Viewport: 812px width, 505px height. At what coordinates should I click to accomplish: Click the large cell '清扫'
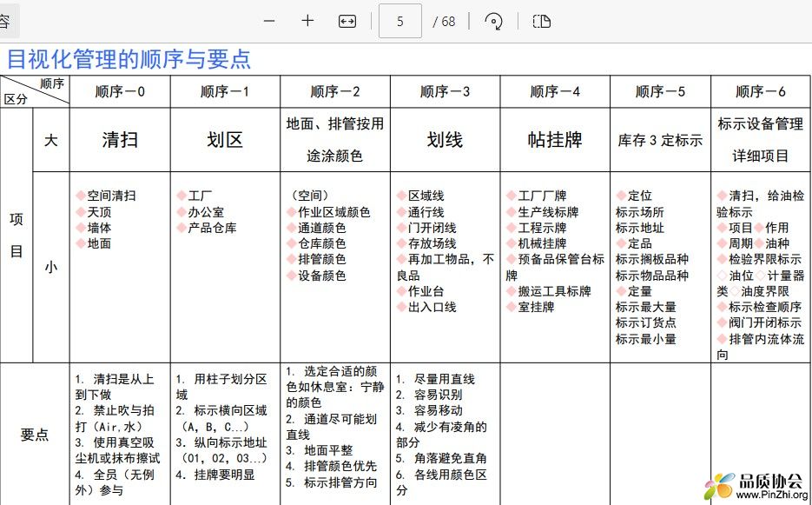point(120,139)
